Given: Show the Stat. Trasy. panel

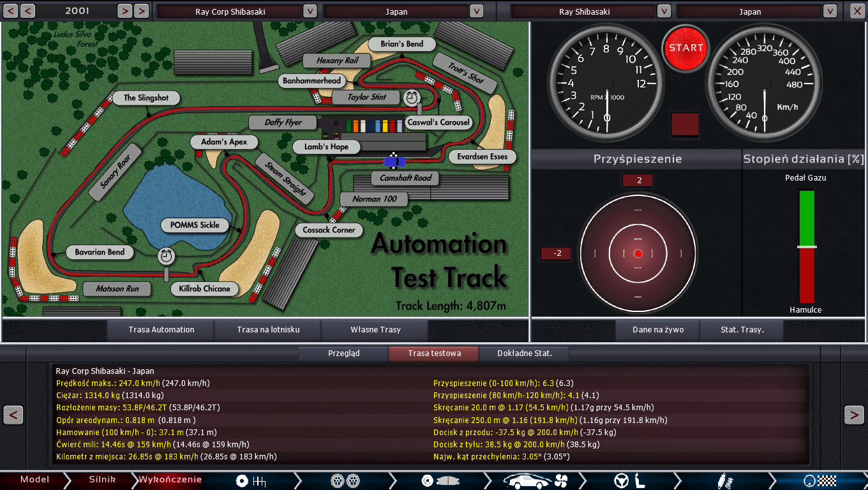Looking at the screenshot, I should pos(742,330).
